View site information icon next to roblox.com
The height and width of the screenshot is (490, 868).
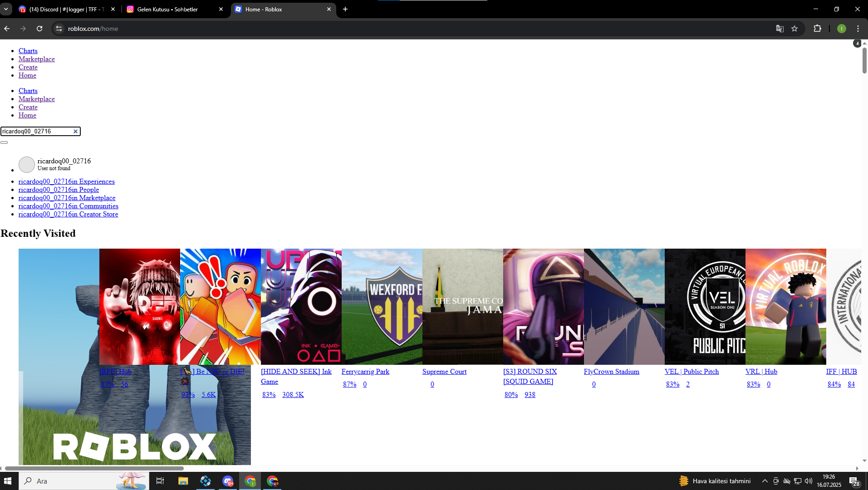click(x=59, y=28)
